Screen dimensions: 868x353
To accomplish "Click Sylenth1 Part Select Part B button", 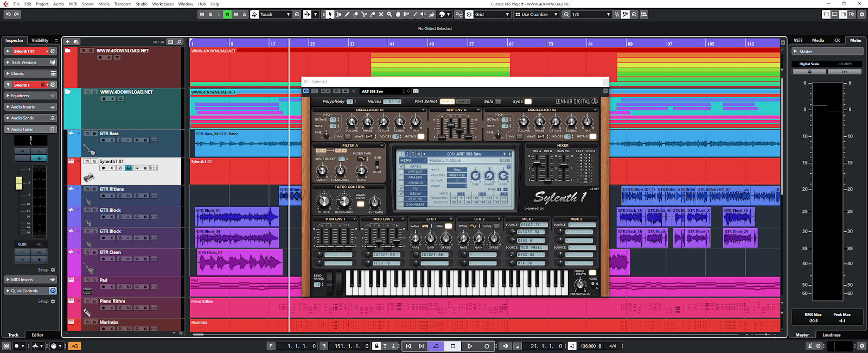I will [463, 102].
